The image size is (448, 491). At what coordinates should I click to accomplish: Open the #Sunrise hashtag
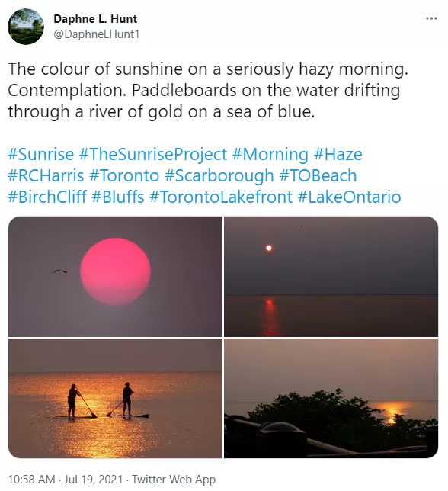coord(40,154)
